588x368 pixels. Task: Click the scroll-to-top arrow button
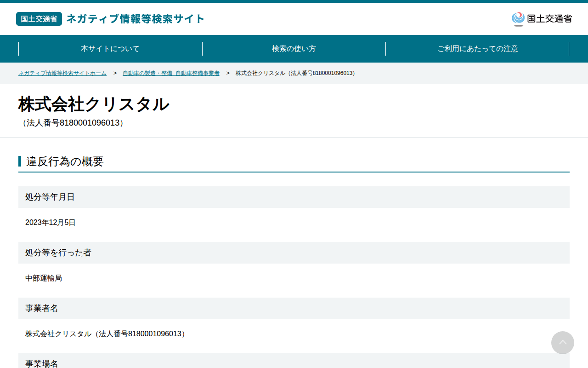pyautogui.click(x=563, y=343)
